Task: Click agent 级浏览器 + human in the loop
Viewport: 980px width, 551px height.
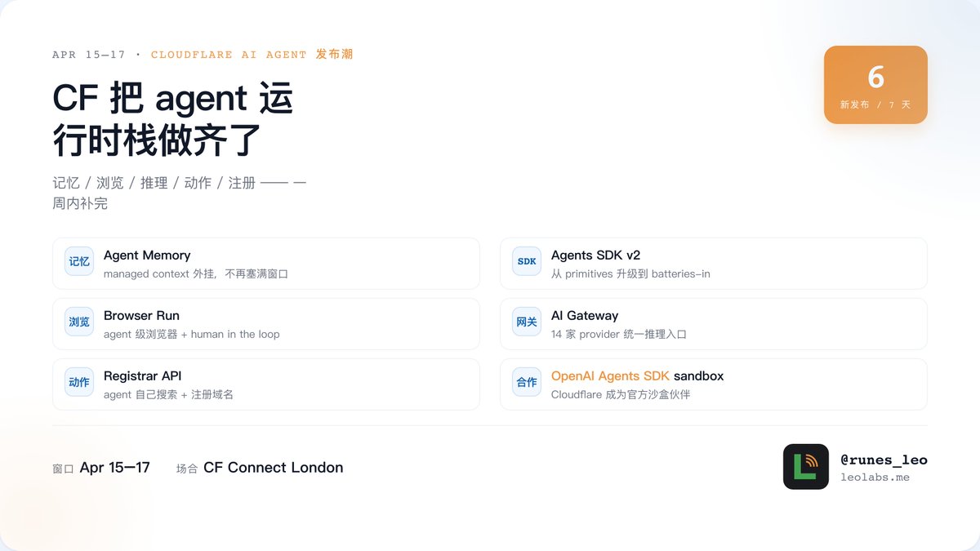Action: pyautogui.click(x=191, y=335)
